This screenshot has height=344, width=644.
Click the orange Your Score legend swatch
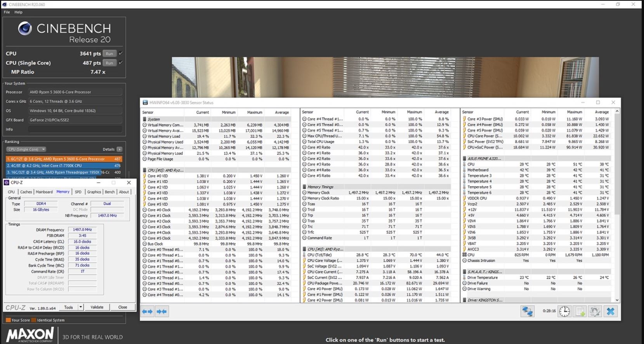click(x=8, y=320)
